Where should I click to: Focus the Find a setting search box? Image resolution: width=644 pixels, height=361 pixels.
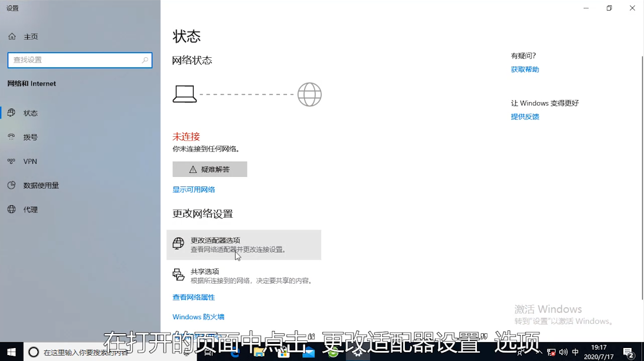74,60
